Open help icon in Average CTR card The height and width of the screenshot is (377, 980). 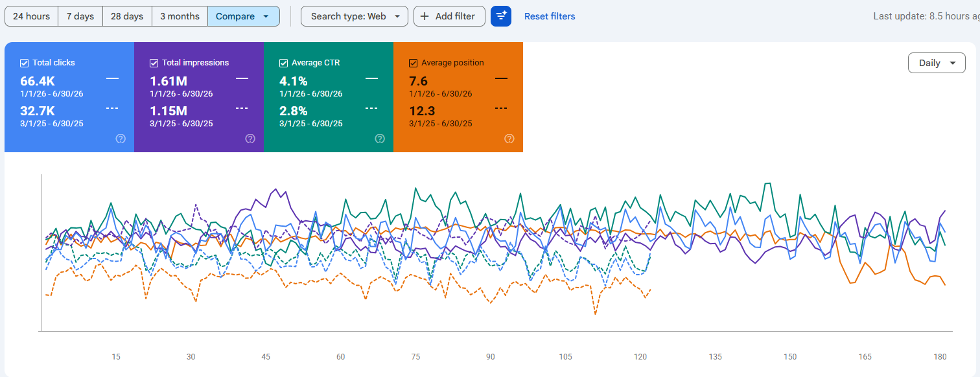point(380,139)
